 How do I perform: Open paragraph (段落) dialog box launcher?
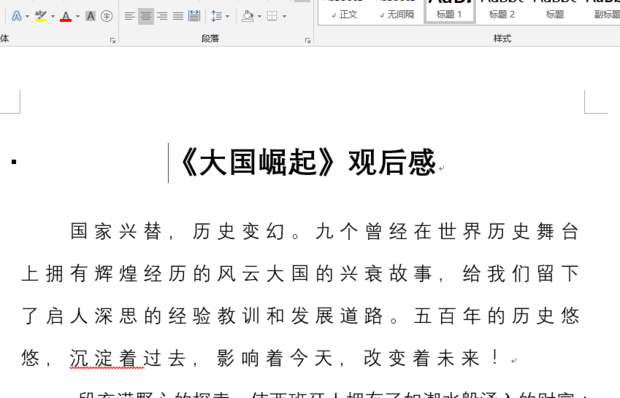point(308,40)
